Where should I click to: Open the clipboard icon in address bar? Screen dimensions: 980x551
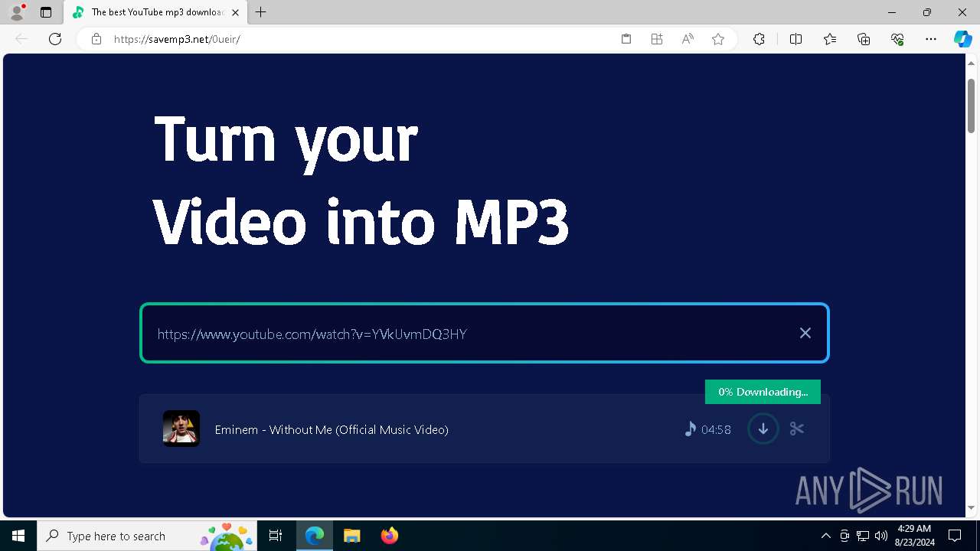pos(626,39)
